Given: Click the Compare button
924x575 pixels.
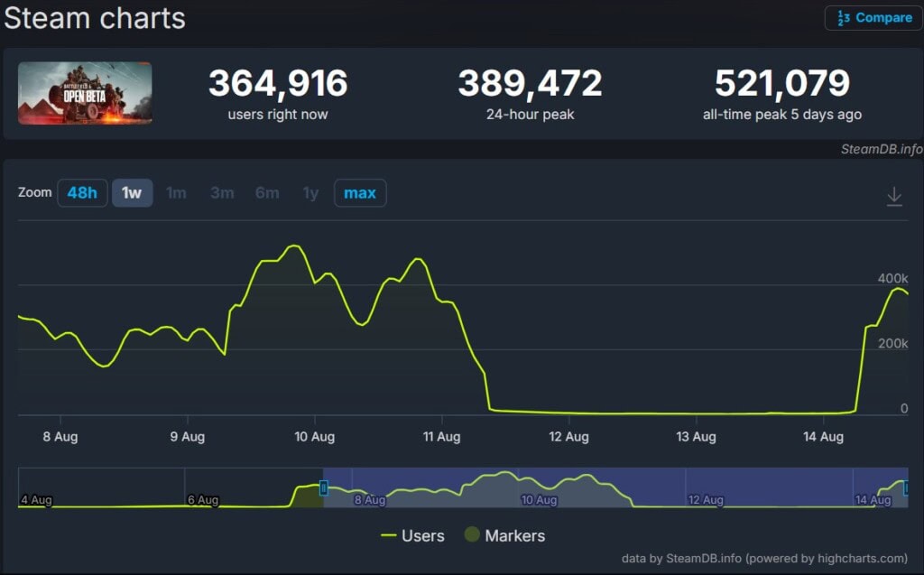Looking at the screenshot, I should 873,18.
